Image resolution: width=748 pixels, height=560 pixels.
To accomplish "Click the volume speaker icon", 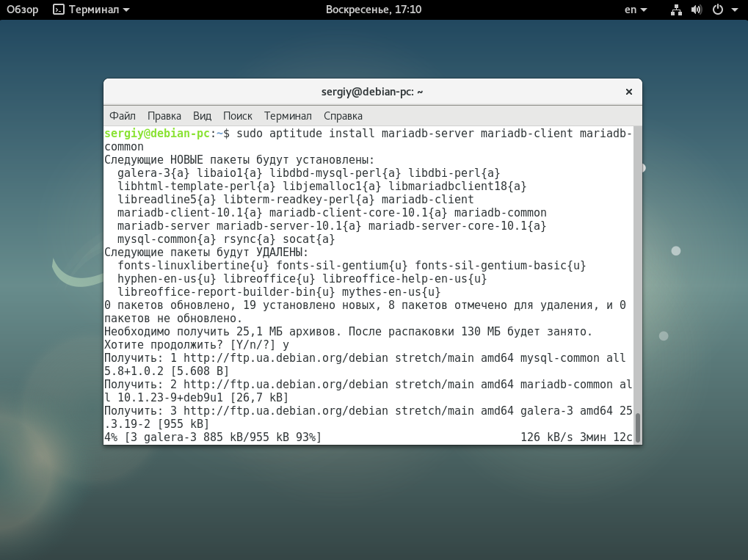I will point(697,10).
